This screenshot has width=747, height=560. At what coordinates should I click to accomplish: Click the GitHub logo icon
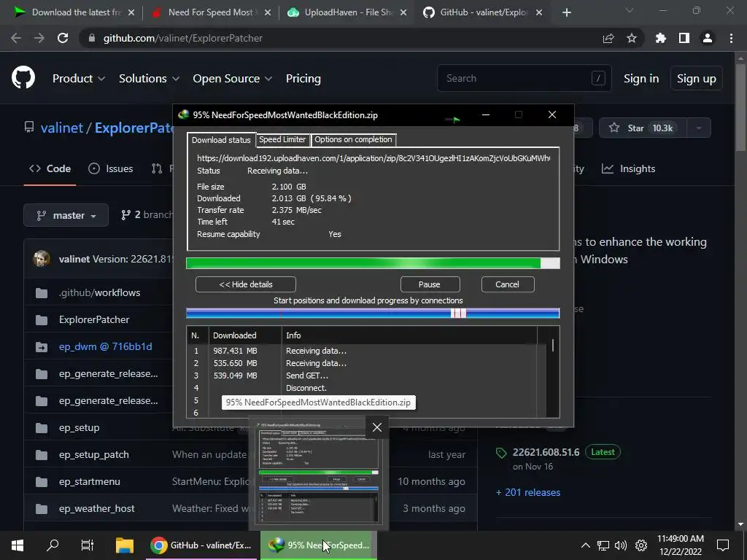click(23, 78)
